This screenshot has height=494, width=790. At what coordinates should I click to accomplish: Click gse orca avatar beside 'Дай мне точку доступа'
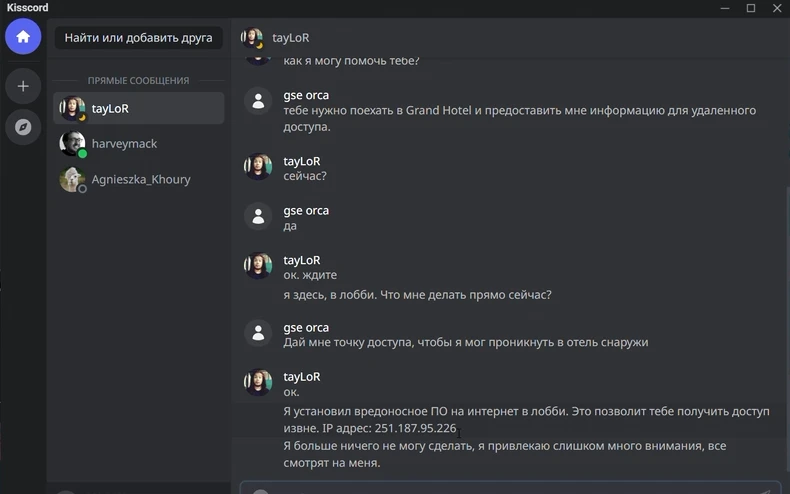pyautogui.click(x=258, y=333)
